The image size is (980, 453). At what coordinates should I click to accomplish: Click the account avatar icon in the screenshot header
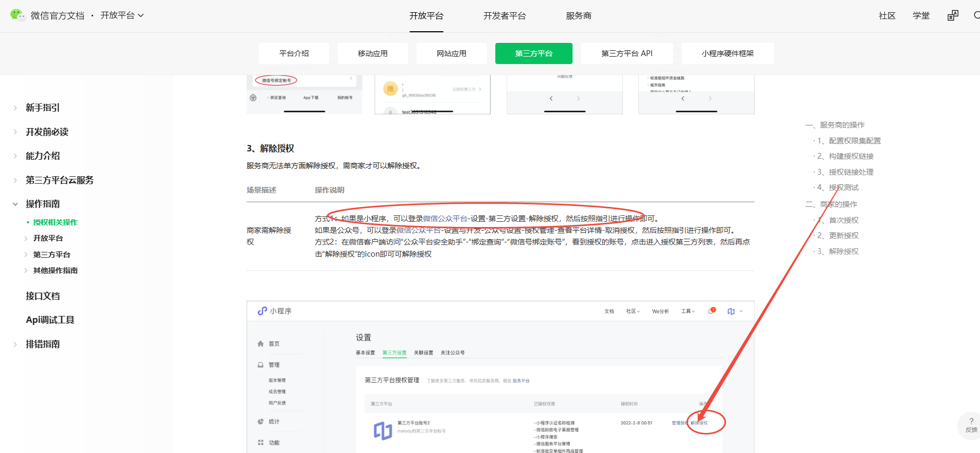[x=731, y=311]
